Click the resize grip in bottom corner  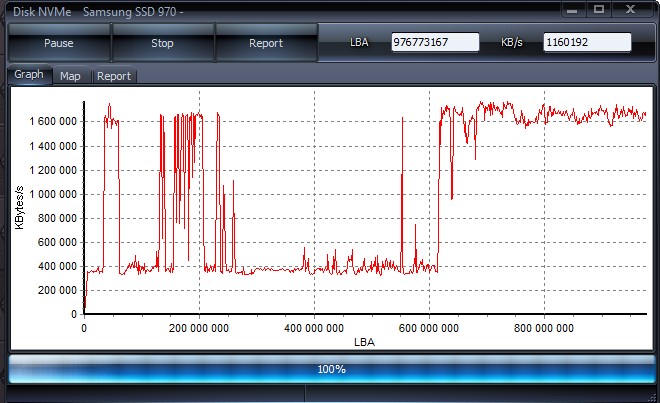(x=654, y=397)
